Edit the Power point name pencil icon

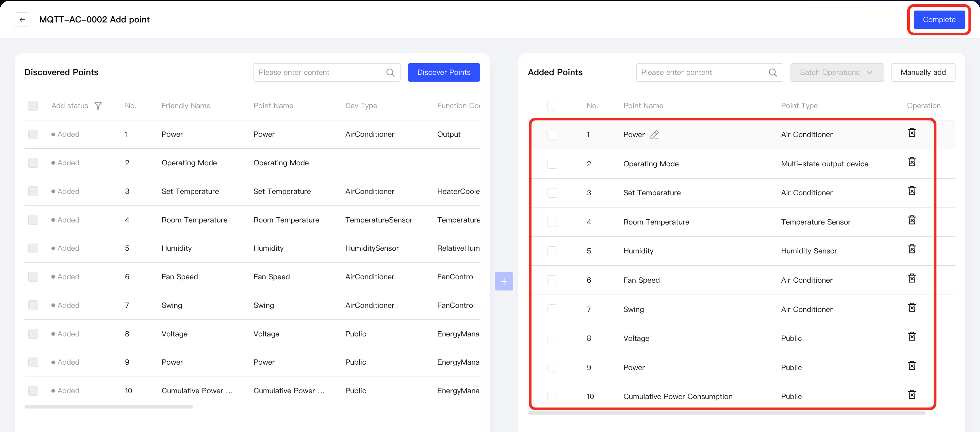(x=654, y=135)
